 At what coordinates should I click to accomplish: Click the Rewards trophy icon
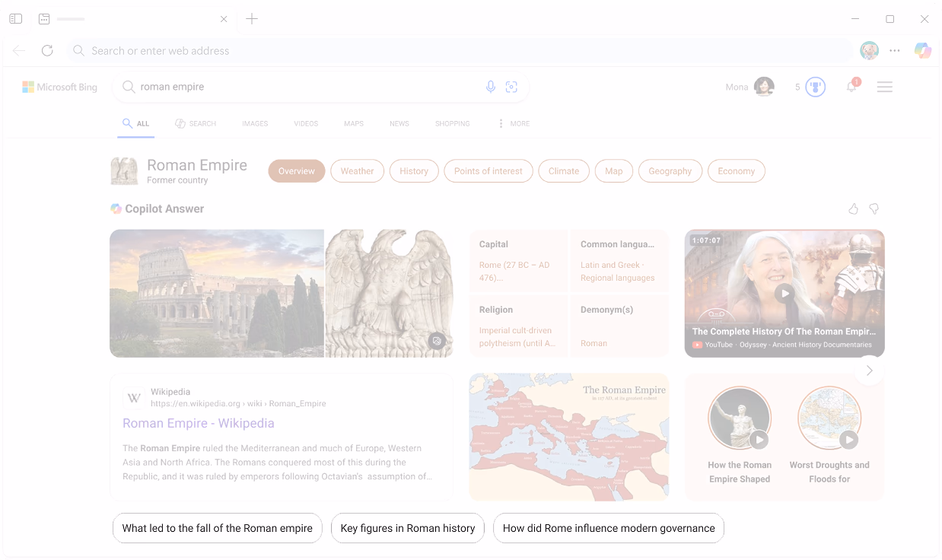tap(815, 87)
